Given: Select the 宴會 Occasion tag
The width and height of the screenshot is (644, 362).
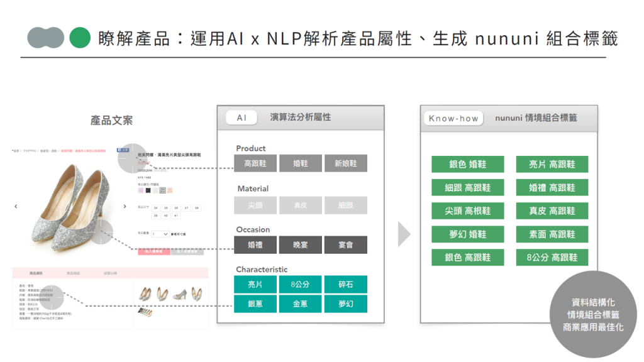Looking at the screenshot, I should (x=346, y=244).
